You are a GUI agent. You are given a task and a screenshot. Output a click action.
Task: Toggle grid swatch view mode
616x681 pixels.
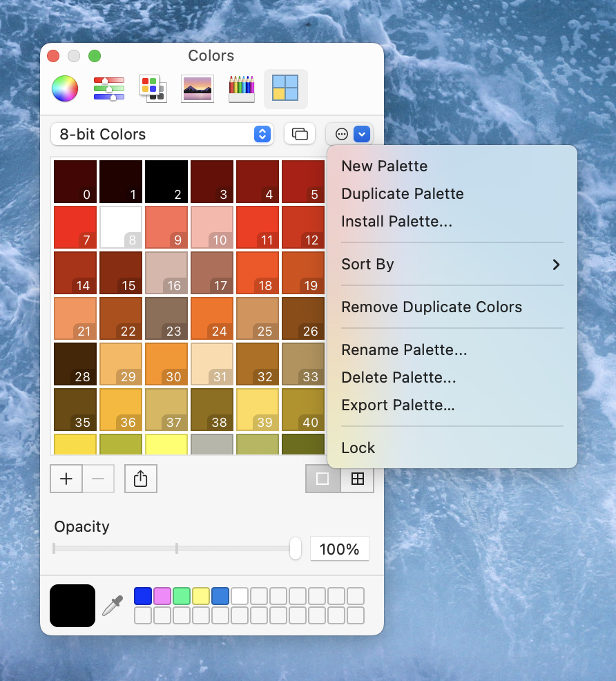click(x=357, y=479)
